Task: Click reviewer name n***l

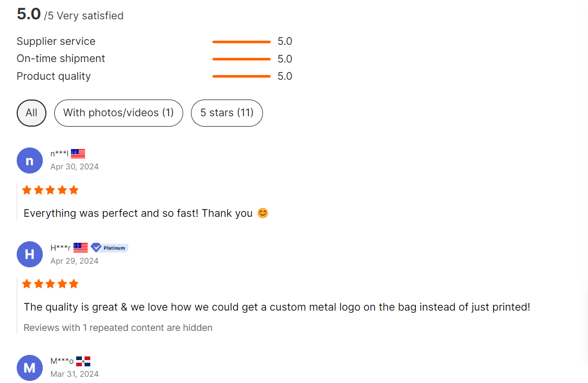Action: click(59, 153)
